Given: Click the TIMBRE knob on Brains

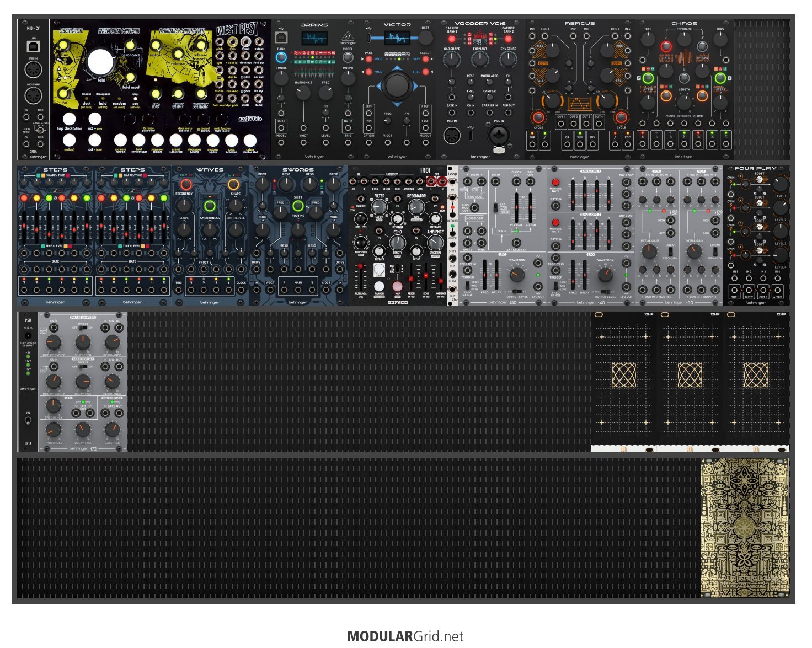Looking at the screenshot, I should (281, 78).
